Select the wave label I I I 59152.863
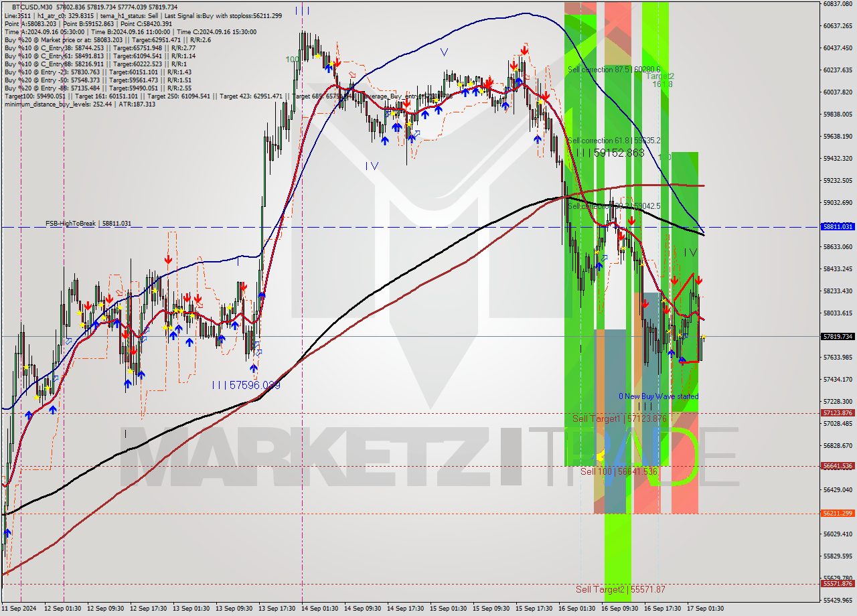 610,153
